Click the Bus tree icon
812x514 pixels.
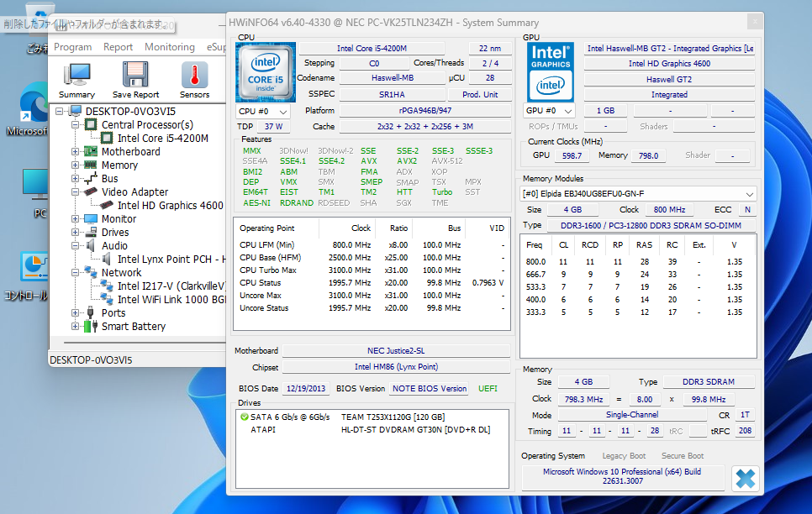click(91, 178)
